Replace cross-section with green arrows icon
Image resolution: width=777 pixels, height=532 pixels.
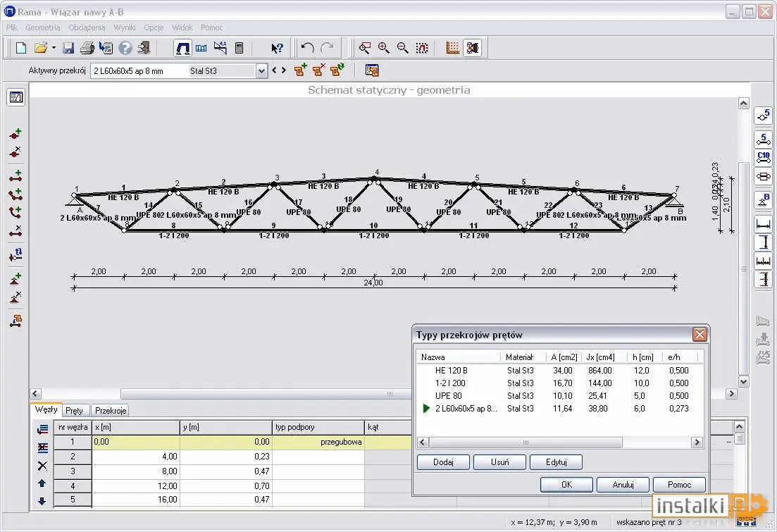click(337, 70)
